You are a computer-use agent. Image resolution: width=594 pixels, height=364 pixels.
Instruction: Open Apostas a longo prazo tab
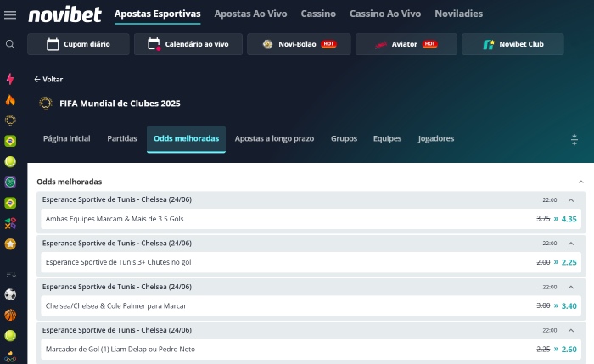(274, 138)
